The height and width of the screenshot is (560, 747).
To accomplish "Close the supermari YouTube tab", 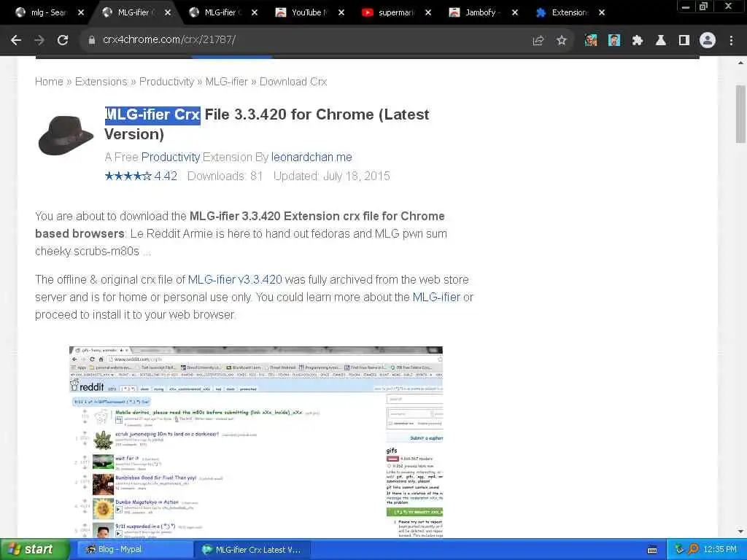I will click(x=428, y=13).
